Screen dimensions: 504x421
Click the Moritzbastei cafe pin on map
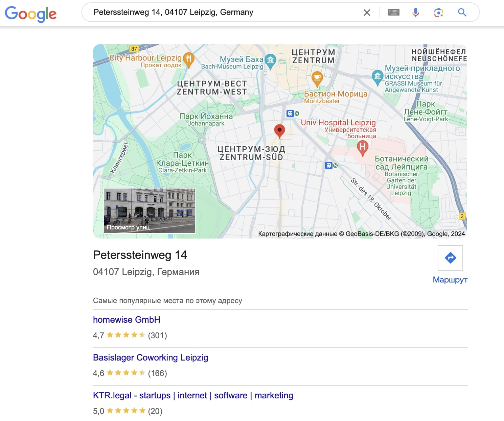(x=317, y=79)
